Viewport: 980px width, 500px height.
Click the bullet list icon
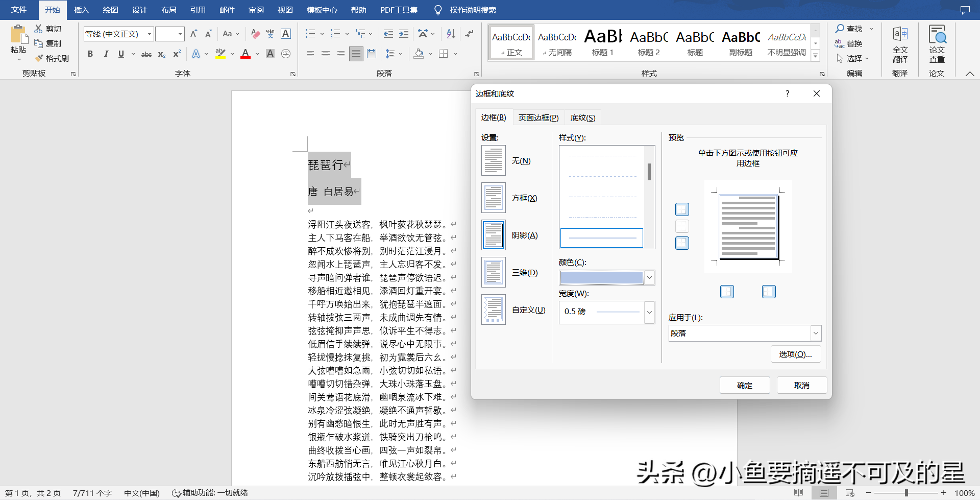pos(310,34)
